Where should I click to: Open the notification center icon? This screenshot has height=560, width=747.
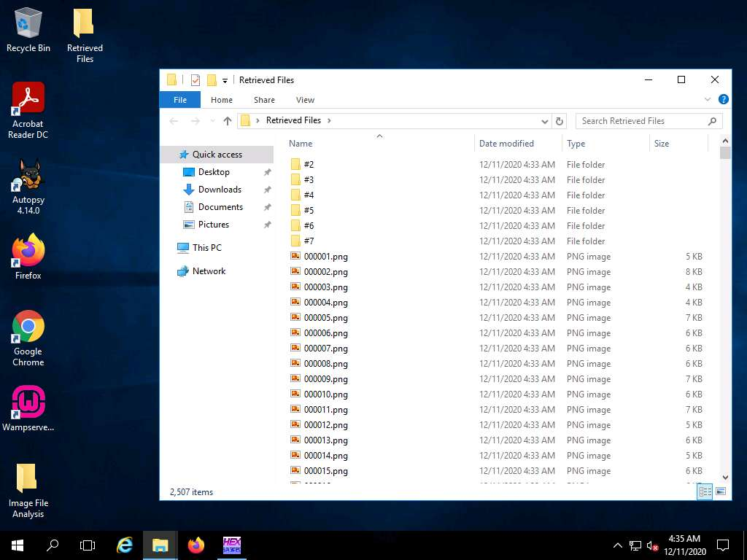(723, 545)
